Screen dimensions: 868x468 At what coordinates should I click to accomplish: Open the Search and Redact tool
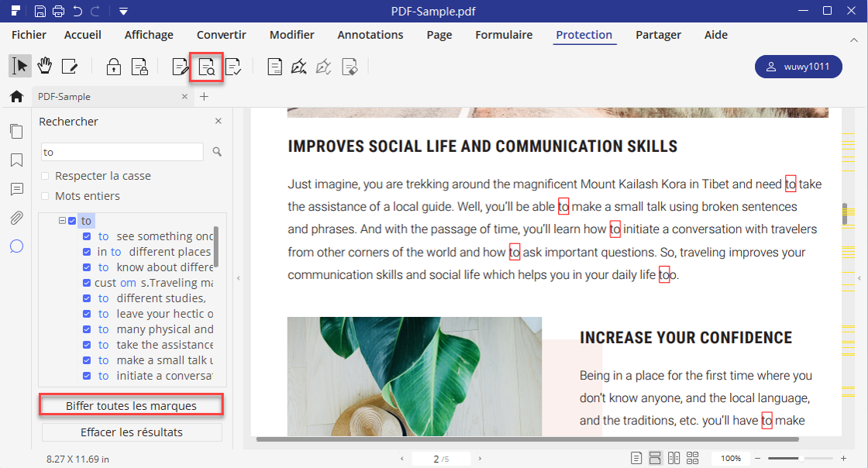coord(206,67)
